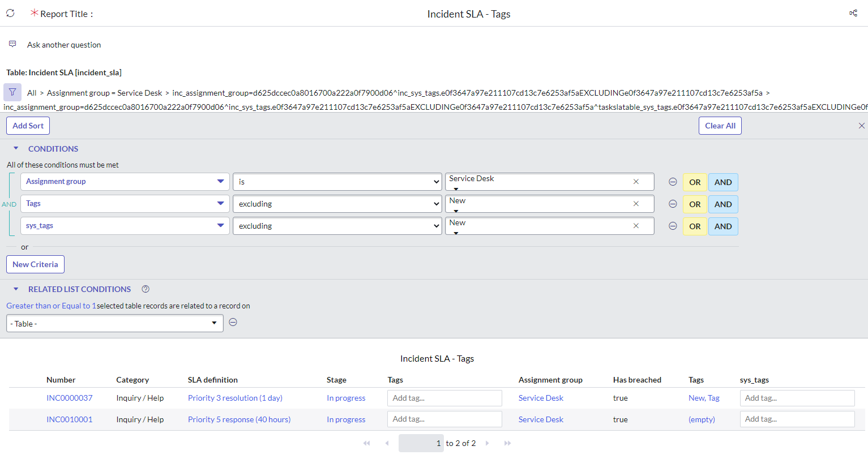This screenshot has width=868, height=459.
Task: Open the Ask another question chat icon
Action: coord(12,43)
